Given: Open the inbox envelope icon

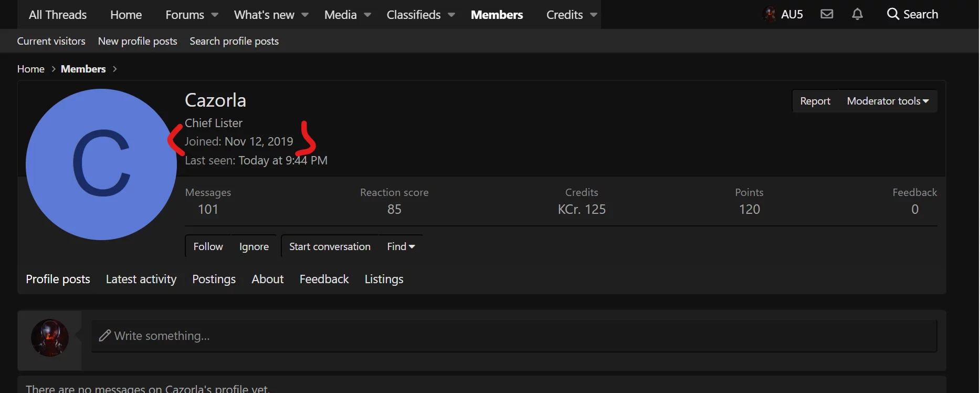Looking at the screenshot, I should click(x=827, y=14).
